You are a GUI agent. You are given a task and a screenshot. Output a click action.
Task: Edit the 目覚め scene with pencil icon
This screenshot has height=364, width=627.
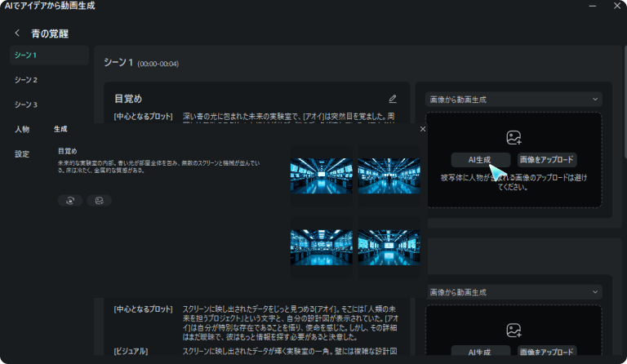393,99
